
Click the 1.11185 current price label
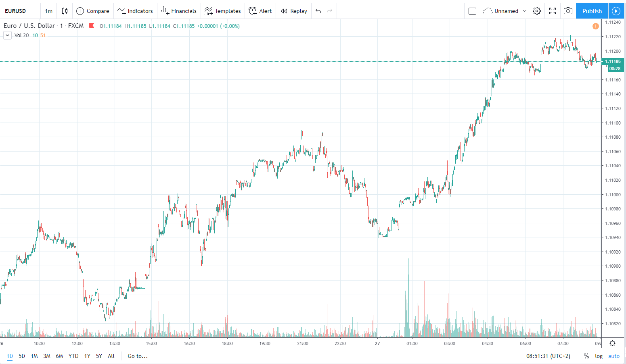pyautogui.click(x=613, y=62)
